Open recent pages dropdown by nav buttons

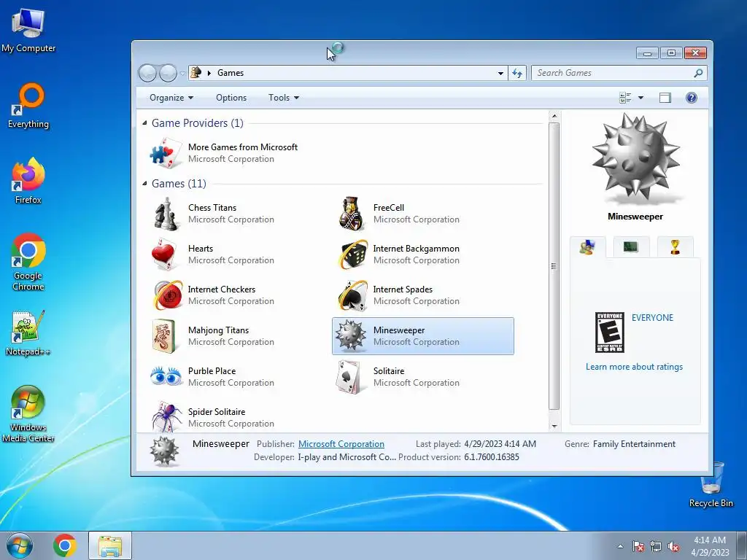[x=182, y=74]
